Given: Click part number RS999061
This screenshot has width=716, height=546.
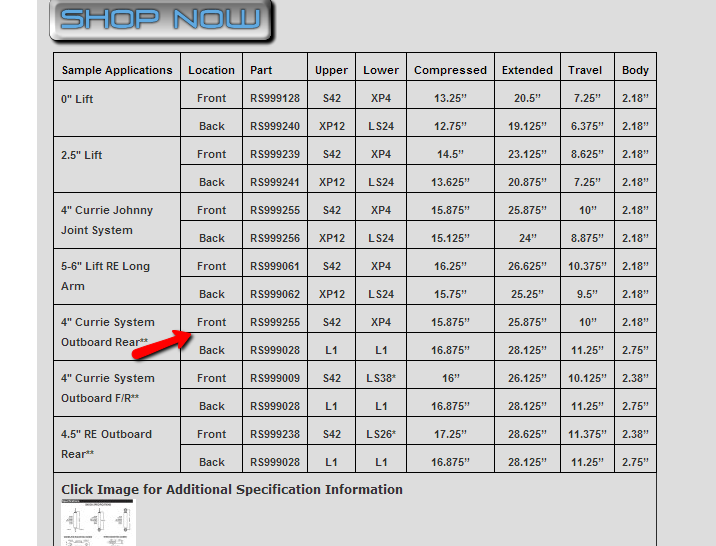Looking at the screenshot, I should 275,266.
